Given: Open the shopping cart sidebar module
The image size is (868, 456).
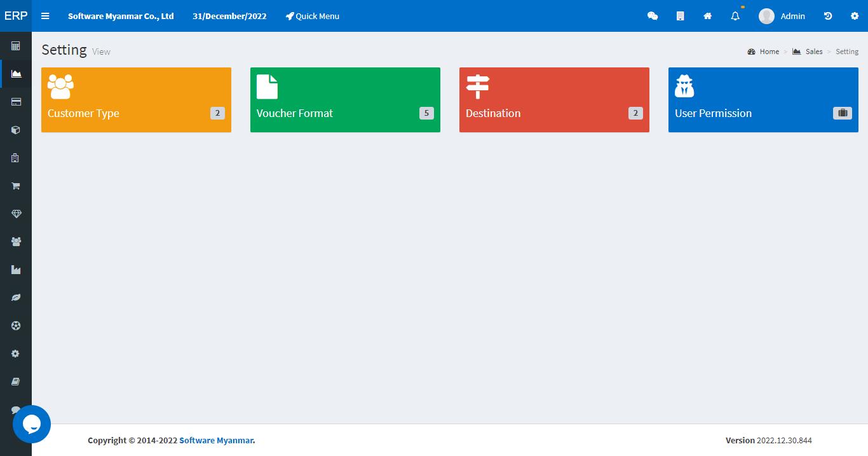Looking at the screenshot, I should point(16,186).
